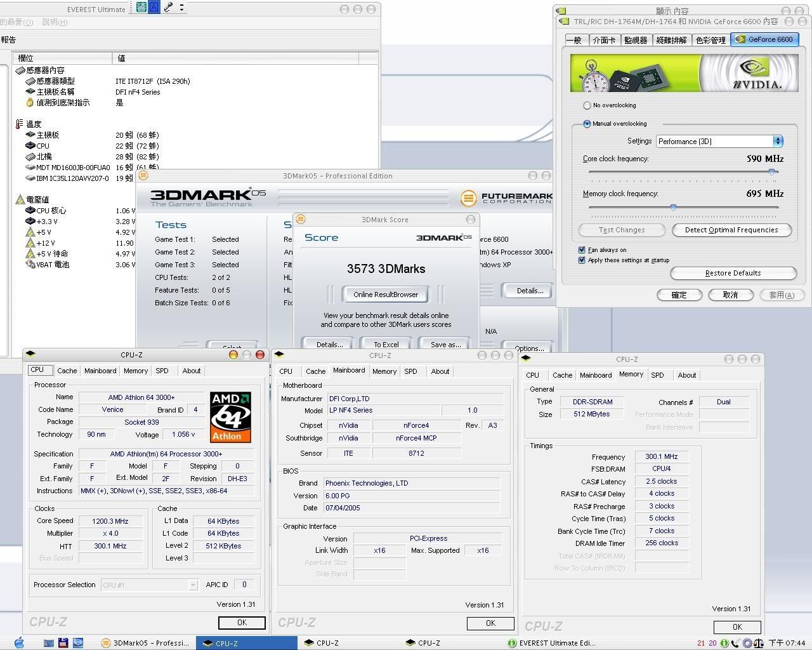Toggle Apply these settings at startup checkbox
The width and height of the screenshot is (812, 650).
point(582,260)
